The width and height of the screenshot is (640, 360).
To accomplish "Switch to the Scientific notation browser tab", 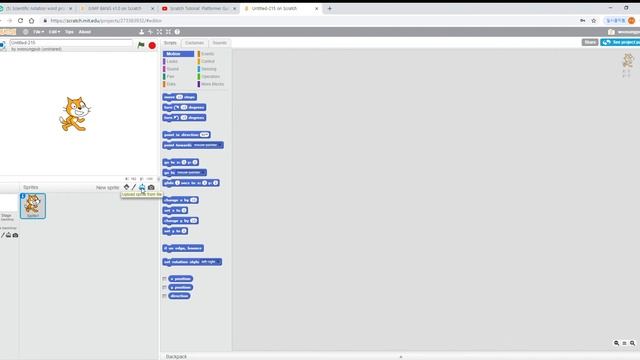I will (37, 8).
